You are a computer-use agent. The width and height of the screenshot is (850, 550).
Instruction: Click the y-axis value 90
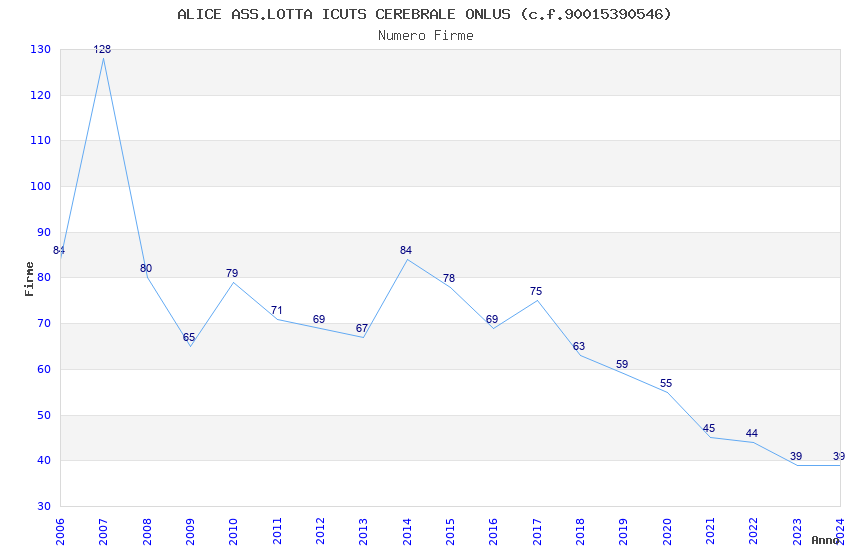coord(44,232)
